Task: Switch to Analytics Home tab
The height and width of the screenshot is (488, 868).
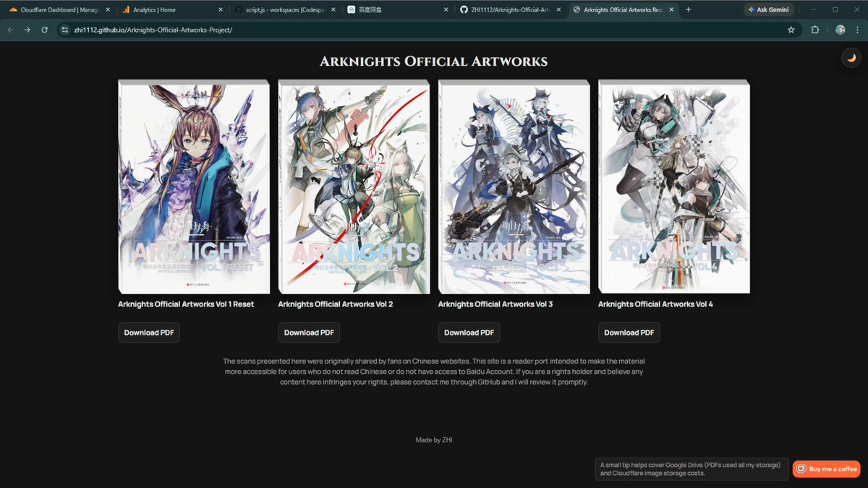Action: pyautogui.click(x=171, y=10)
